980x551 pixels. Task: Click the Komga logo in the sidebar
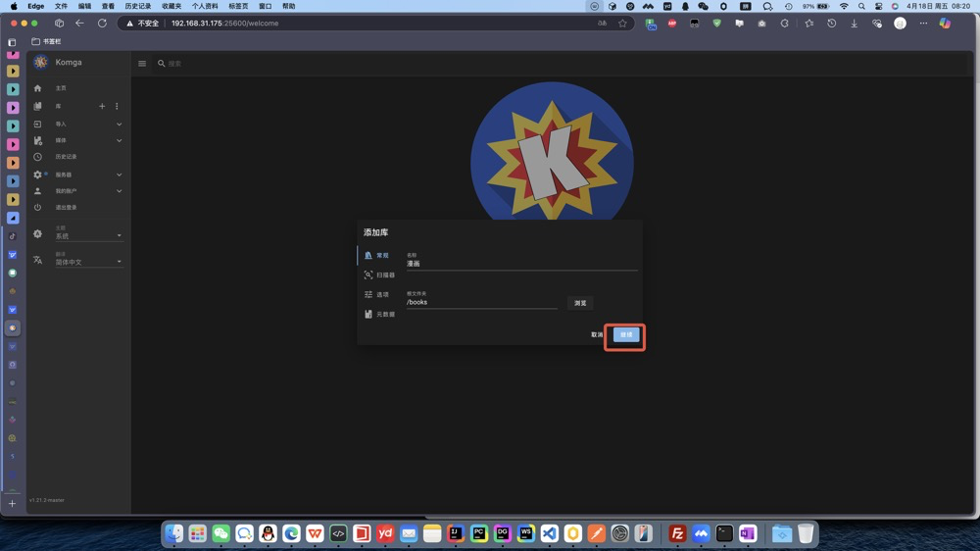click(40, 62)
